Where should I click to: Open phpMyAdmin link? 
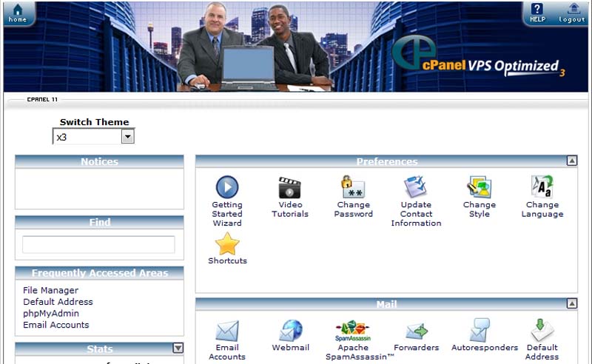pyautogui.click(x=51, y=314)
